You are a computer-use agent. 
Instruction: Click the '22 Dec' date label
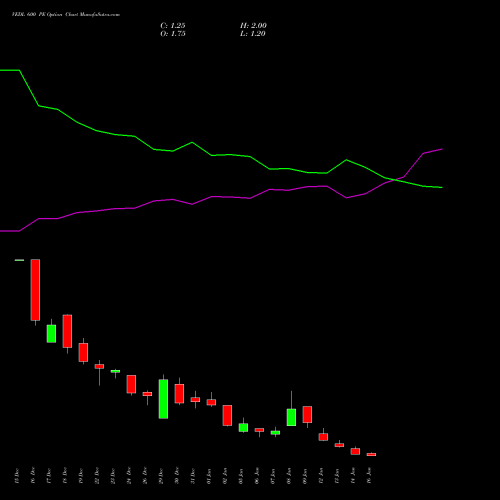(x=97, y=476)
